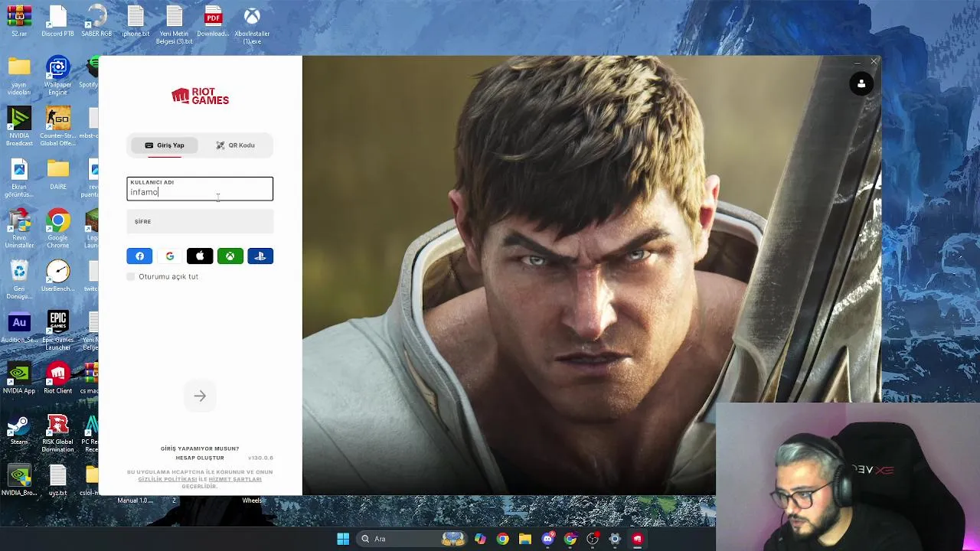Image resolution: width=980 pixels, height=551 pixels.
Task: Sign in with Xbox
Action: click(x=230, y=256)
